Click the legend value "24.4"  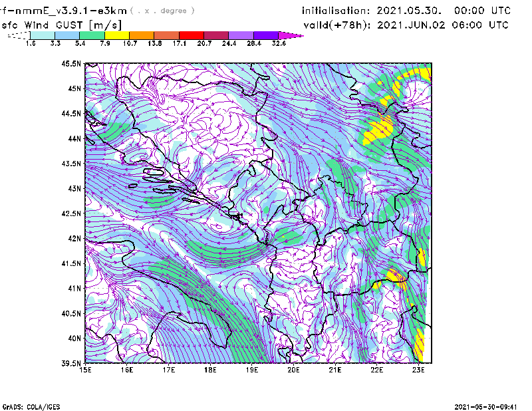[x=229, y=43]
